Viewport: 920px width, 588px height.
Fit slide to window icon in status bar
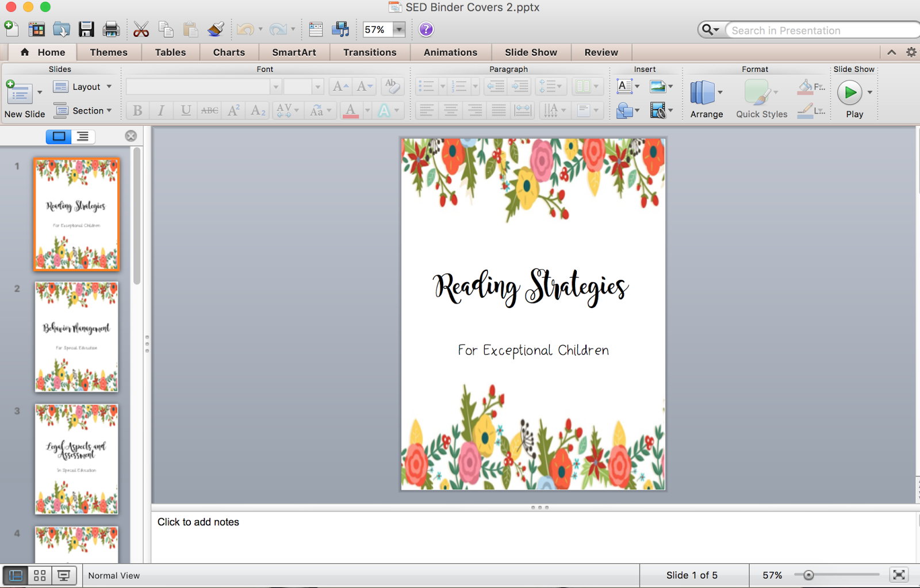899,575
